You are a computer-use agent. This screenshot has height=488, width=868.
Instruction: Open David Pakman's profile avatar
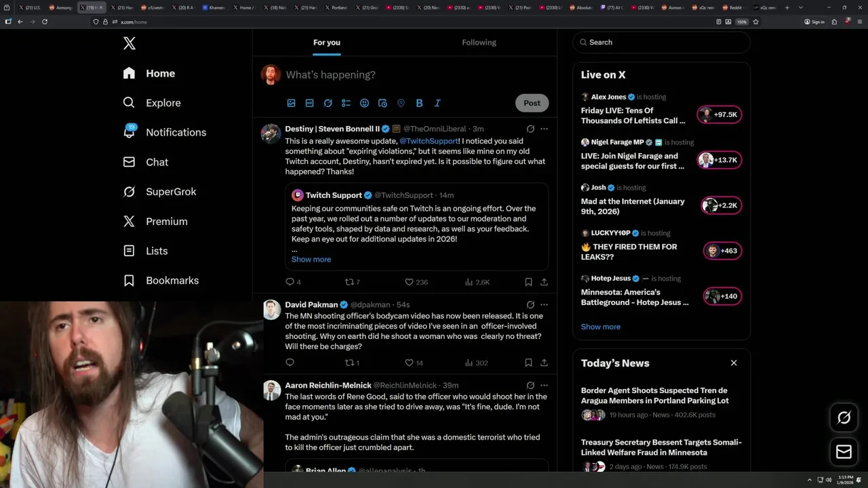click(x=271, y=310)
